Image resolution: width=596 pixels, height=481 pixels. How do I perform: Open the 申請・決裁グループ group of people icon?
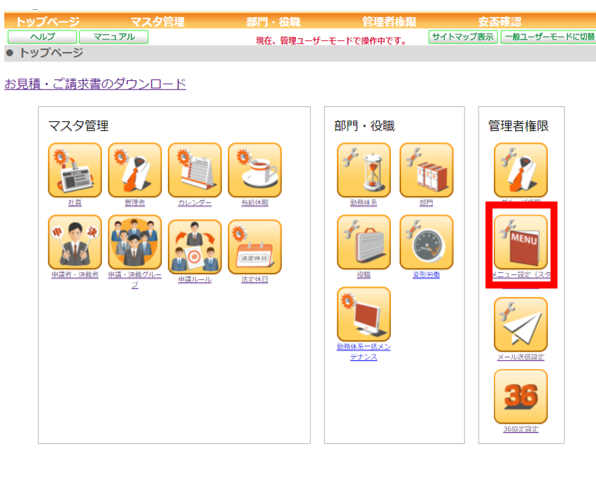point(135,242)
